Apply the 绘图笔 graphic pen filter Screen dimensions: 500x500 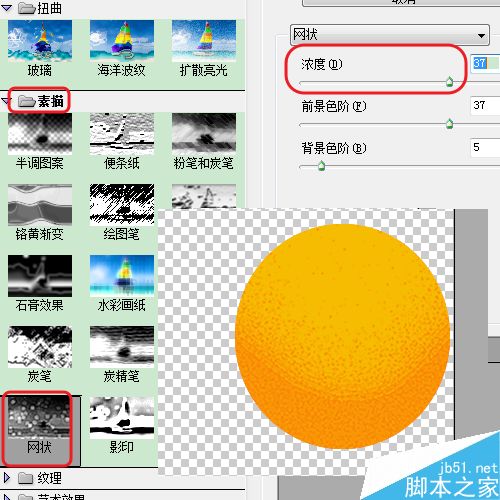(x=122, y=205)
